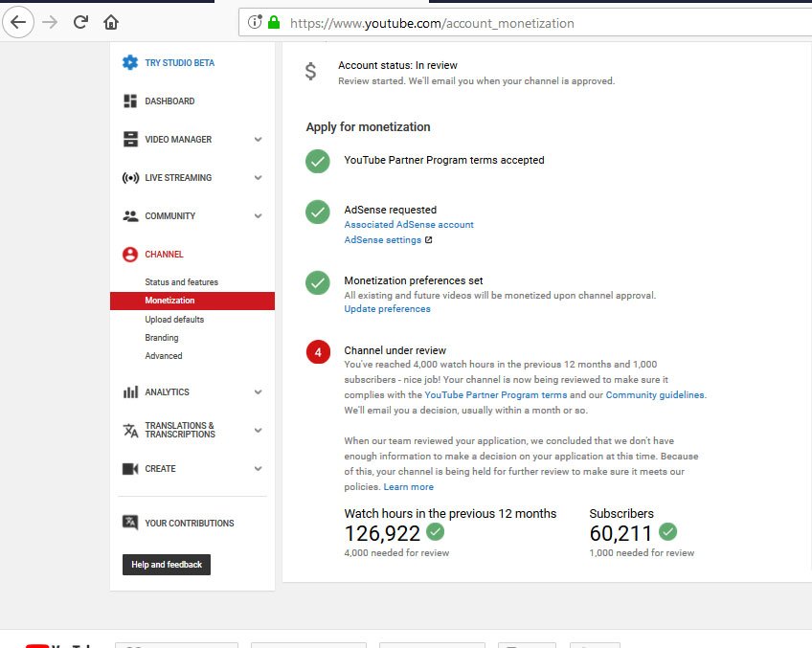Expand the Analytics chevron

(x=258, y=391)
